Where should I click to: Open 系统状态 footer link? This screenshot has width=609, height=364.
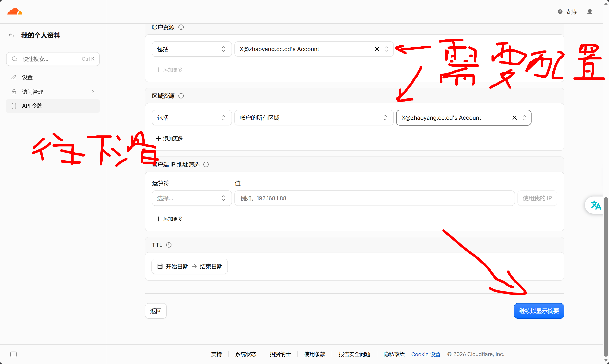(x=246, y=354)
